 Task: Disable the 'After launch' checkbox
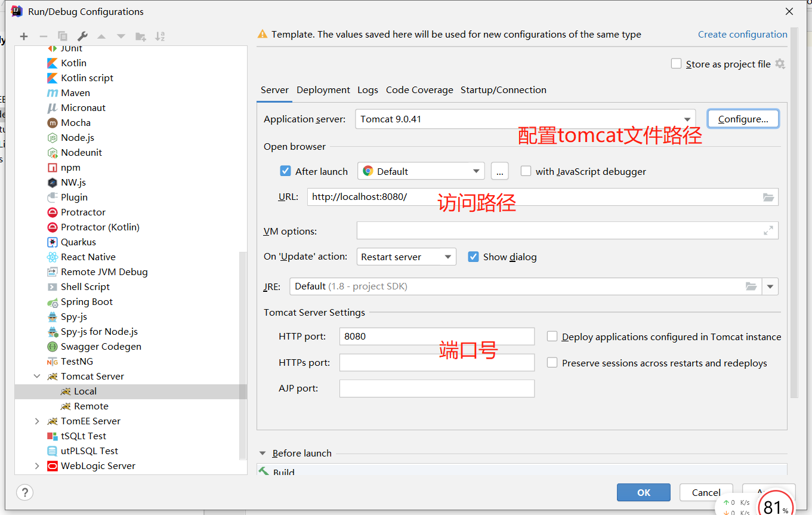[x=286, y=171]
